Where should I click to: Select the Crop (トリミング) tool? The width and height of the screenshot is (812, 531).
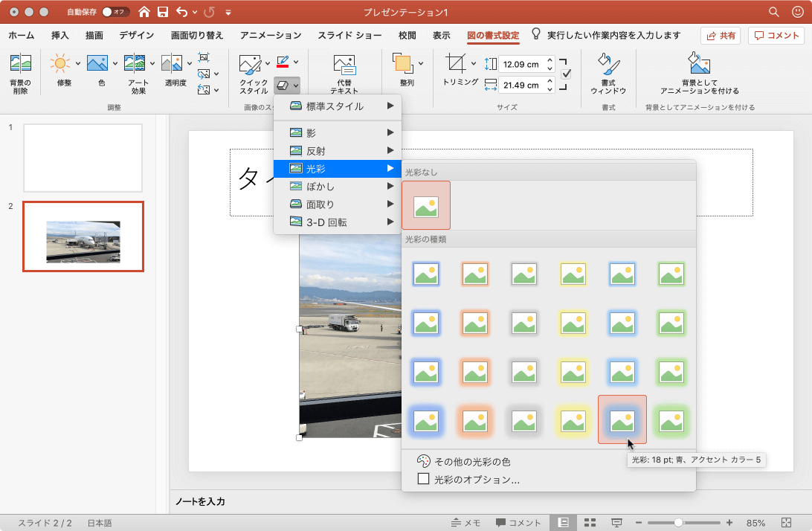(457, 64)
